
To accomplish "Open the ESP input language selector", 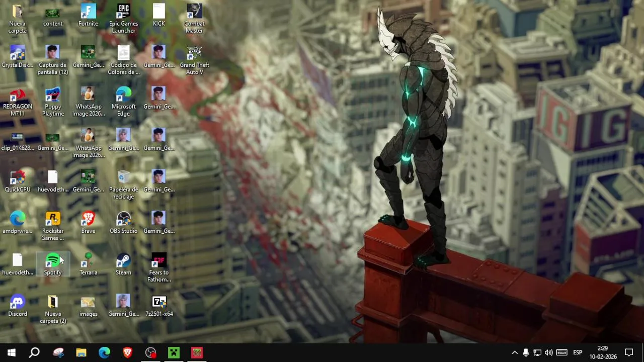I will pos(578,352).
